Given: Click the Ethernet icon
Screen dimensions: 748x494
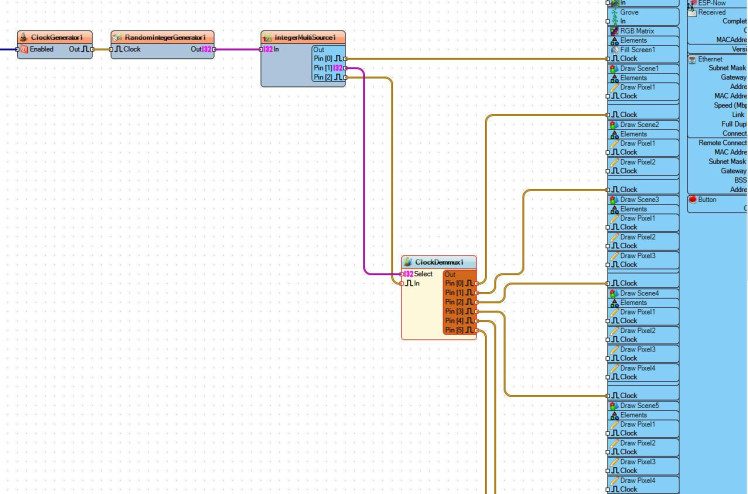Looking at the screenshot, I should click(x=692, y=59).
